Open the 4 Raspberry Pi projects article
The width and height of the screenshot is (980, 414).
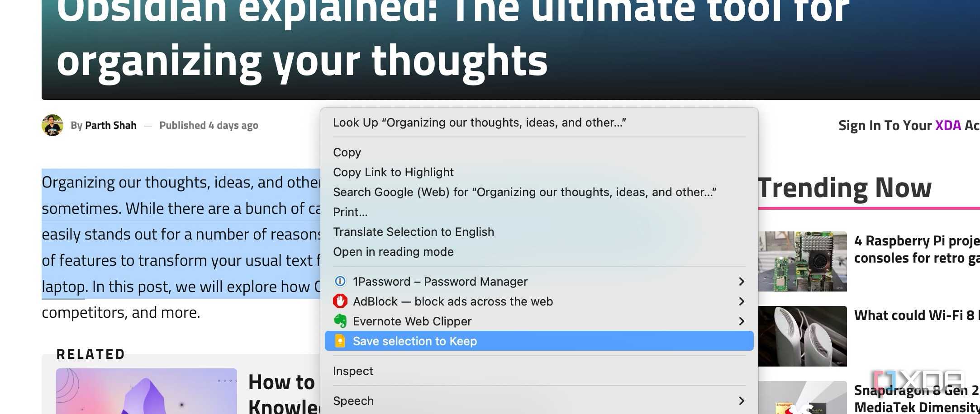pos(917,249)
